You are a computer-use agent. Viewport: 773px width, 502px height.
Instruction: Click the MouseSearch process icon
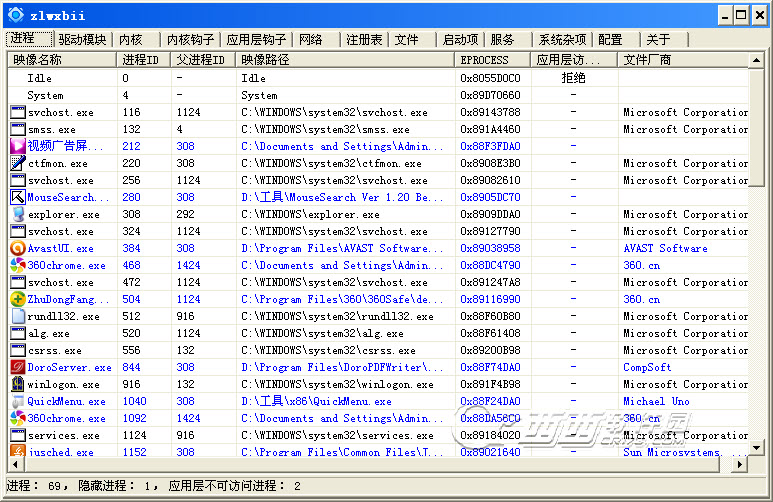tap(18, 197)
